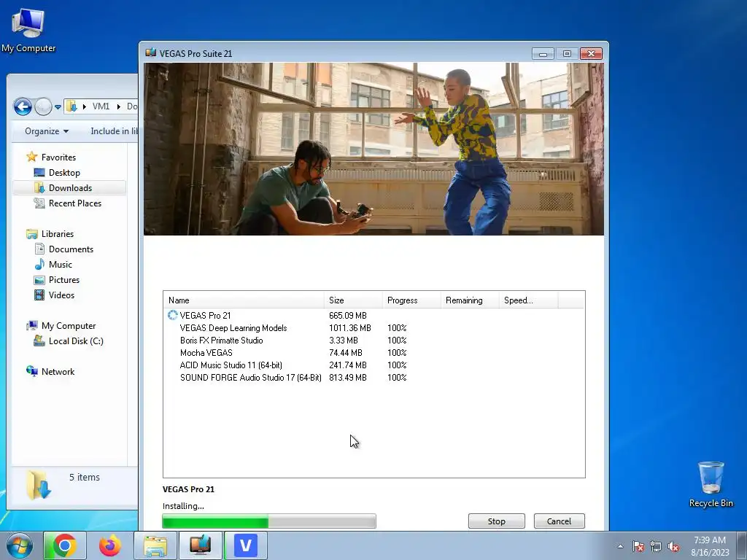This screenshot has height=560, width=747.
Task: Click the blue V taskbar icon
Action: [x=246, y=545]
